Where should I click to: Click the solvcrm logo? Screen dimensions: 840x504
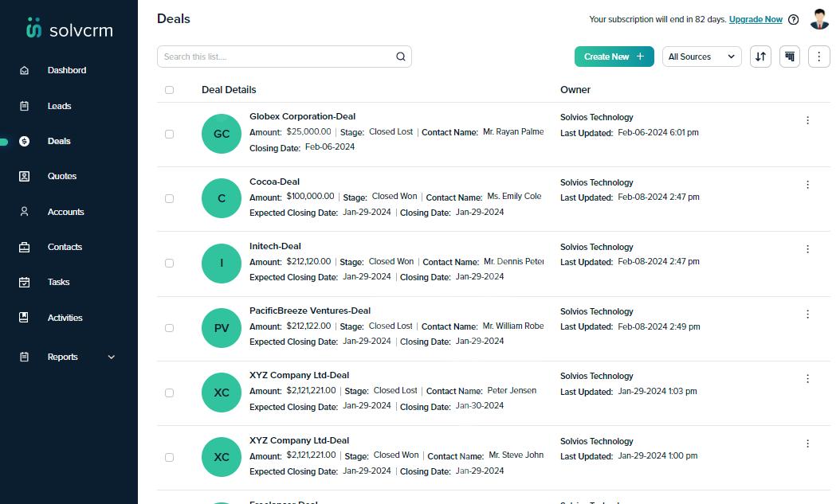pos(69,29)
